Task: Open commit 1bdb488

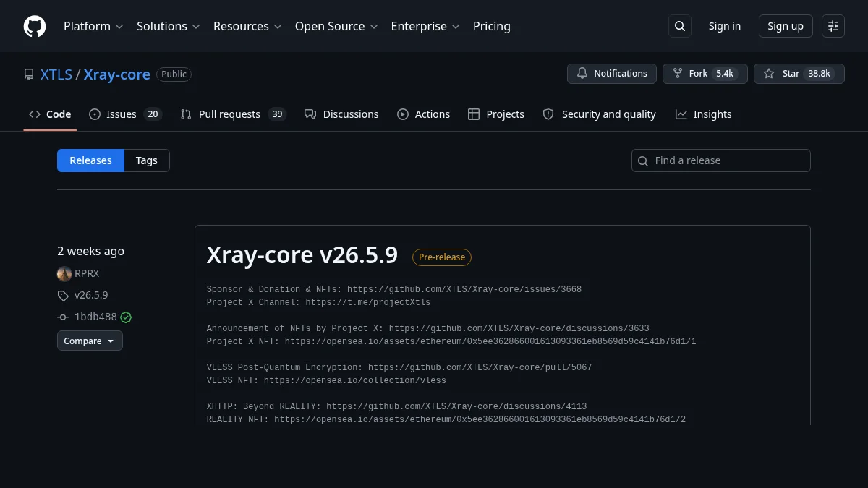Action: click(95, 317)
